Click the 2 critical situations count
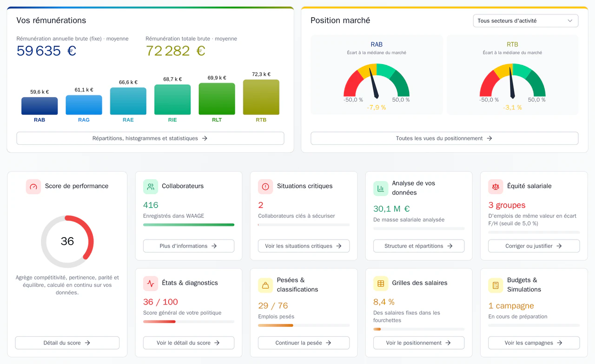Screen dimensions: 595x364 (x=261, y=205)
